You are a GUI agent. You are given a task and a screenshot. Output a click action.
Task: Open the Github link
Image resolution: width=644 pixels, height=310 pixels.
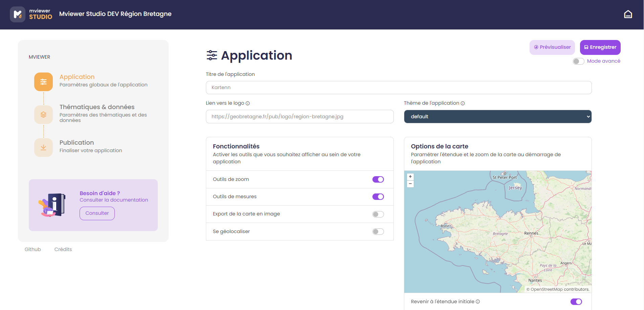33,249
